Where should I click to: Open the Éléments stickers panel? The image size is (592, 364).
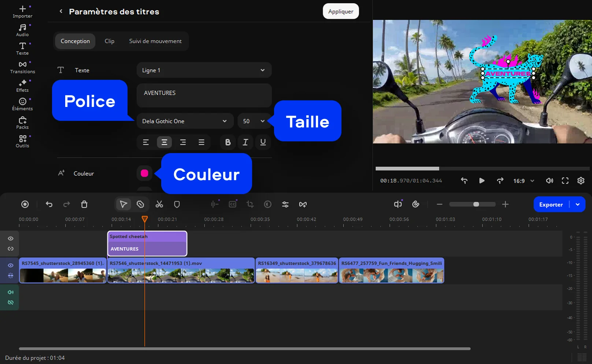[22, 104]
